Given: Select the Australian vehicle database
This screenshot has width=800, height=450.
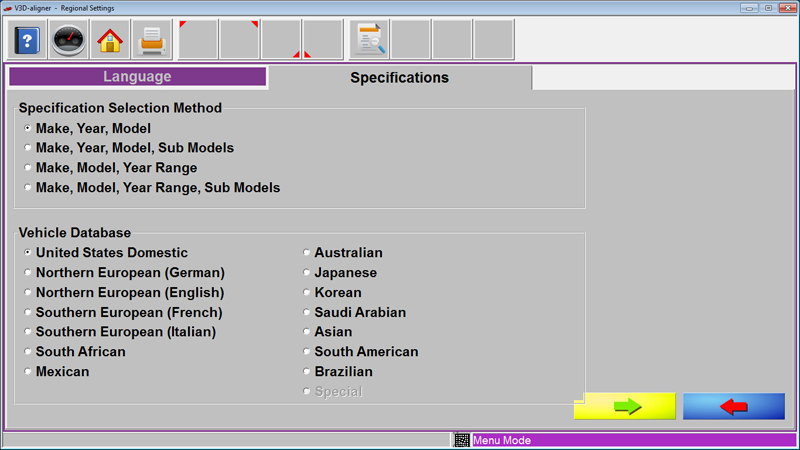Looking at the screenshot, I should (342, 253).
